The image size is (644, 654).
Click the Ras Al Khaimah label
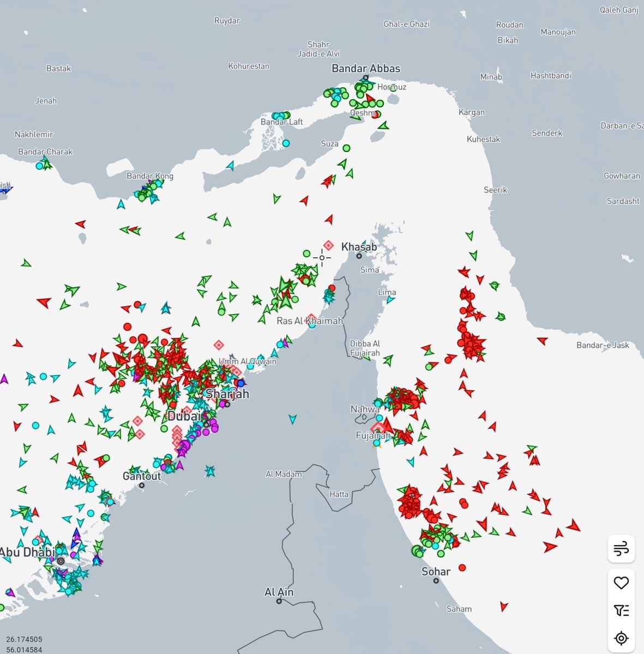pyautogui.click(x=310, y=321)
